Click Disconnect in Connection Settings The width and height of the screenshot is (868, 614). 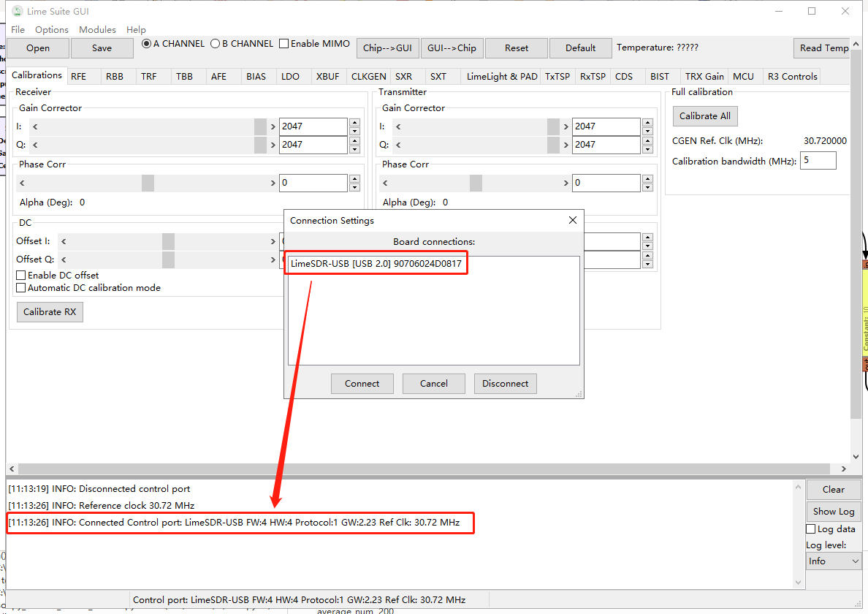tap(506, 384)
